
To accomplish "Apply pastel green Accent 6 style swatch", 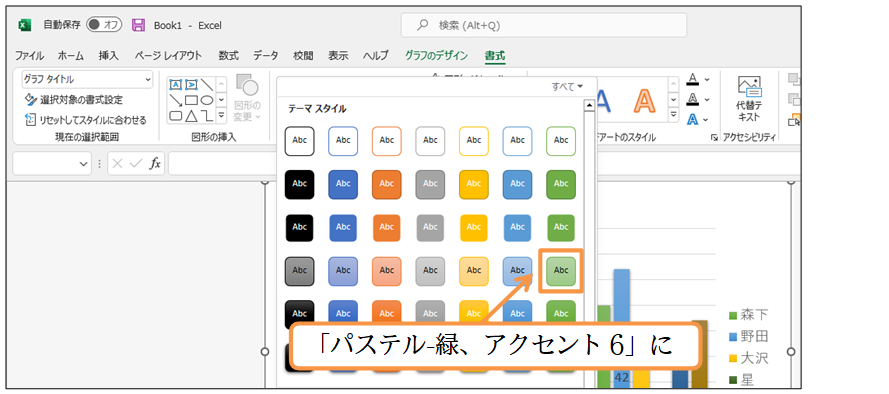I will pos(561,271).
